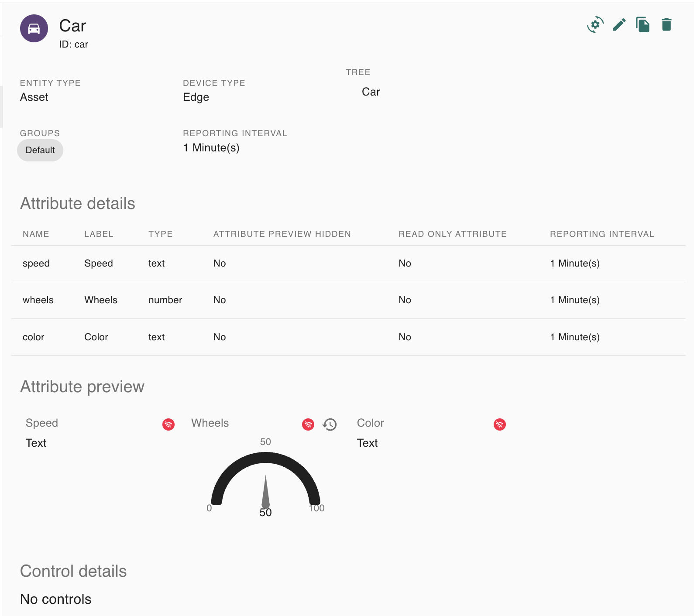The height and width of the screenshot is (616, 694).
Task: Select the Default group chip
Action: [40, 150]
